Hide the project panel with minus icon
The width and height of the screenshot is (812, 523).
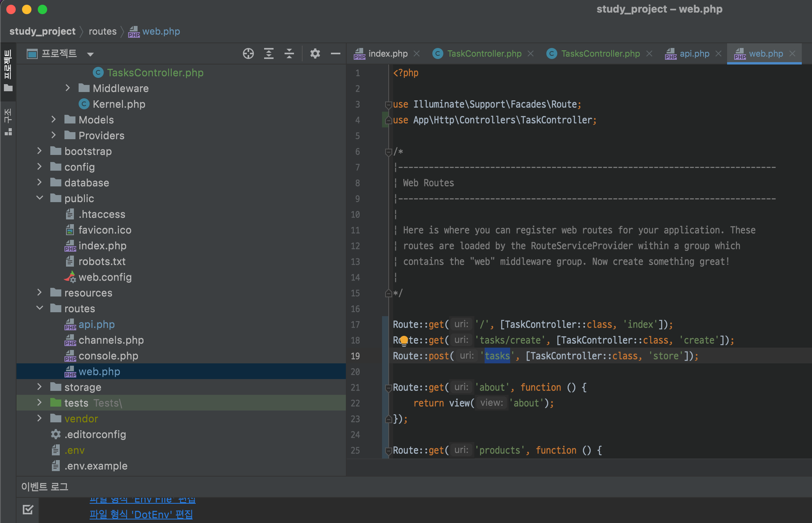pyautogui.click(x=335, y=53)
